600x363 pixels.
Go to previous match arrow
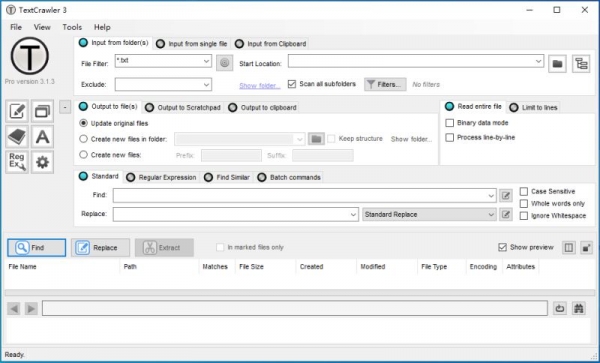coord(13,308)
